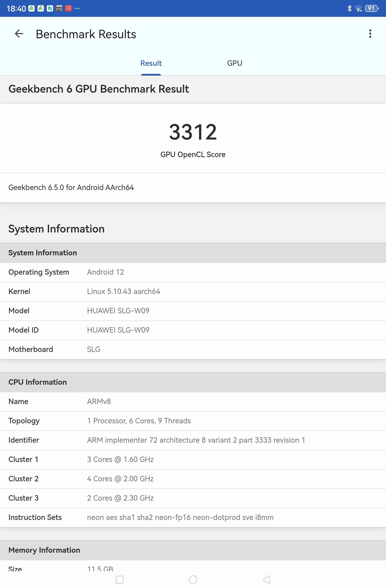386x588 pixels.
Task: Open the three-dot overflow menu
Action: (x=370, y=34)
